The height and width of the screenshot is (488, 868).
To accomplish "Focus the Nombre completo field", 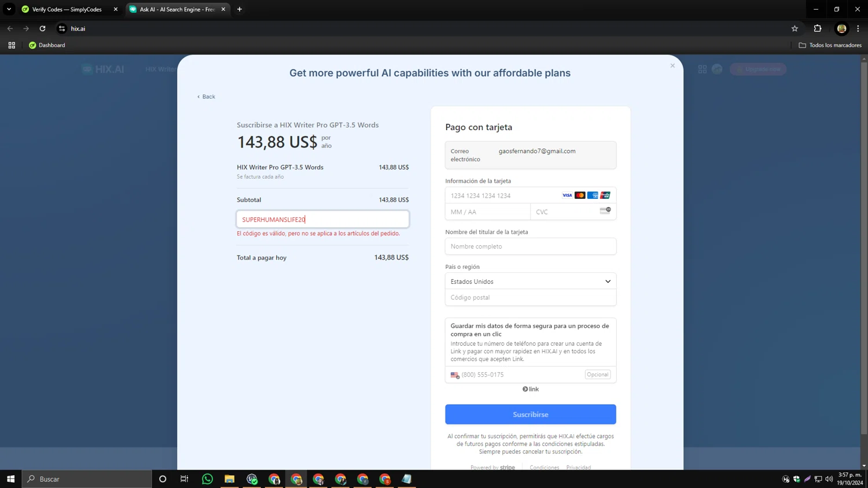I will pos(531,246).
